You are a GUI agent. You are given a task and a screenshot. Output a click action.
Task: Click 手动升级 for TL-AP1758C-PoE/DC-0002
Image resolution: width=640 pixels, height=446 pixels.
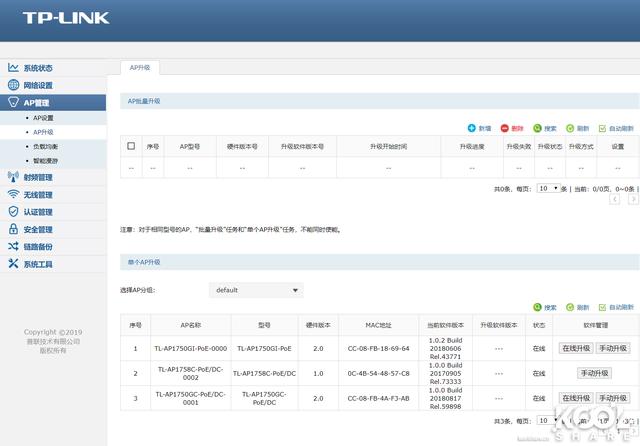pyautogui.click(x=594, y=373)
